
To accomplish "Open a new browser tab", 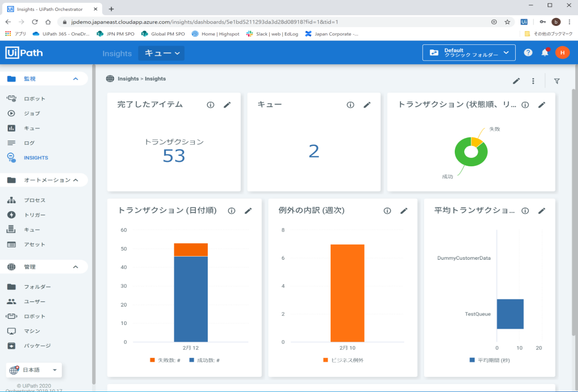I will click(x=111, y=9).
